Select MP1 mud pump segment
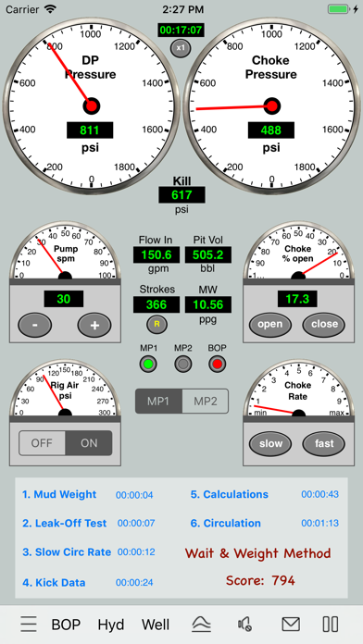The width and height of the screenshot is (363, 644). click(158, 402)
